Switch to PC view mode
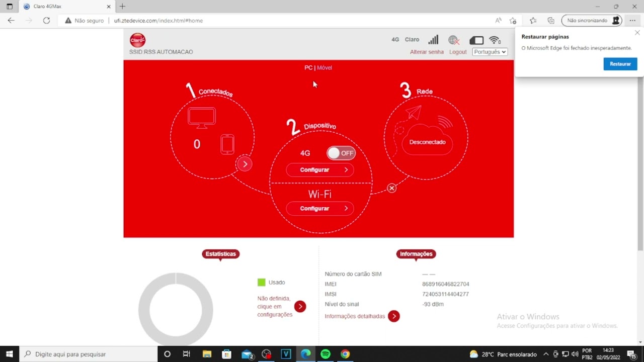The width and height of the screenshot is (644, 362). coord(308,68)
